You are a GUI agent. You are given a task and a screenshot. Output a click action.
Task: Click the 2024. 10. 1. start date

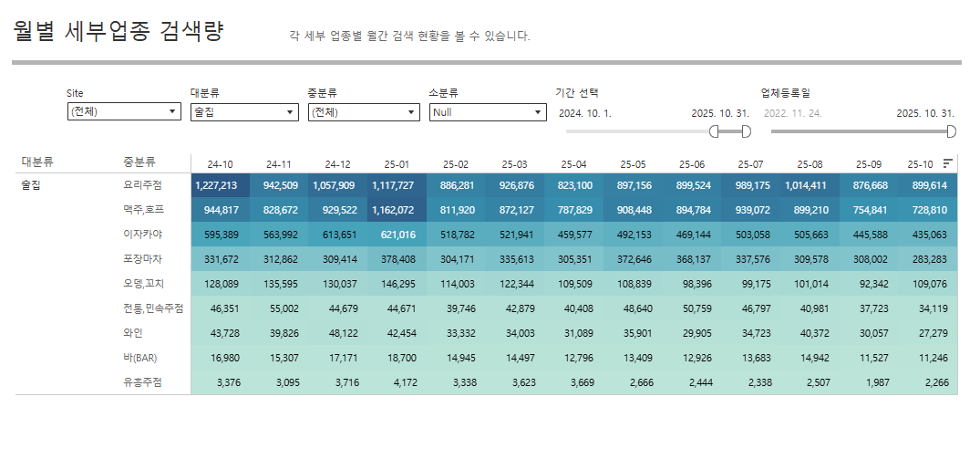584,113
